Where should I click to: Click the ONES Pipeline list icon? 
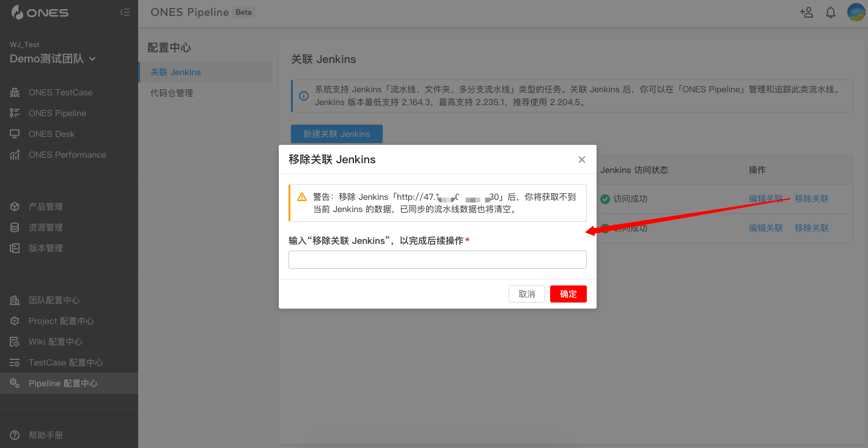(15, 113)
